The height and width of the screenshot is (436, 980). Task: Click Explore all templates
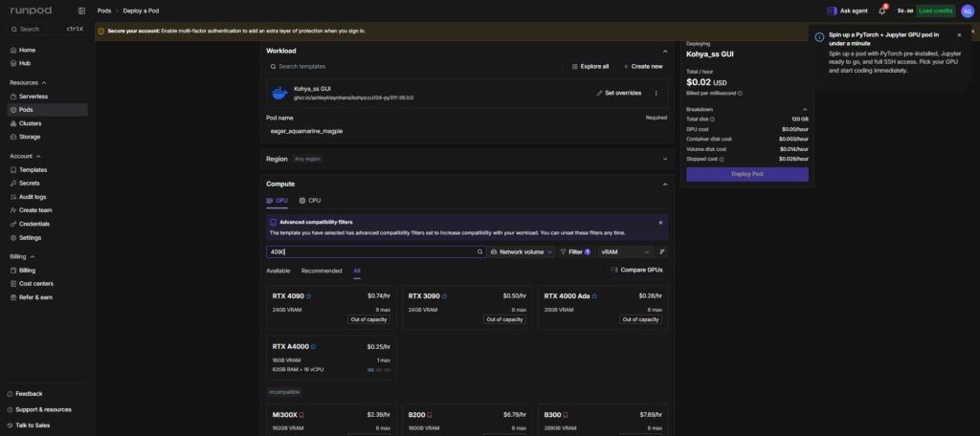click(x=590, y=66)
